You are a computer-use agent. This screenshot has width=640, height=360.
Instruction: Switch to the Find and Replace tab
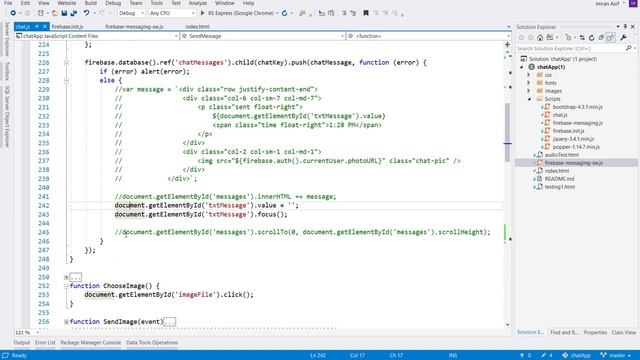pos(564,332)
